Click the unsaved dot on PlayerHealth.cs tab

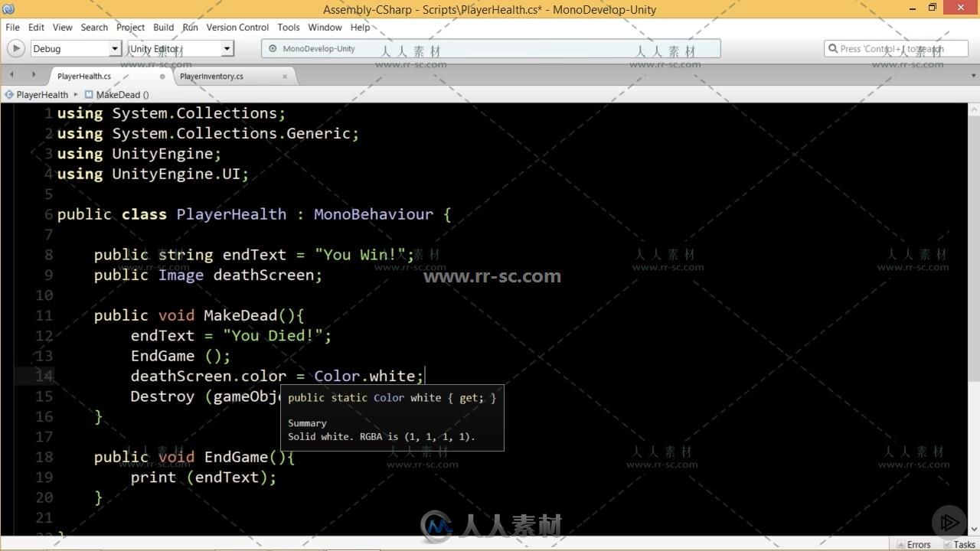(162, 77)
